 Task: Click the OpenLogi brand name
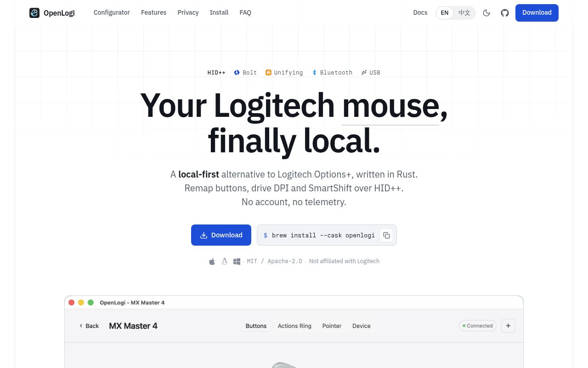click(x=59, y=13)
